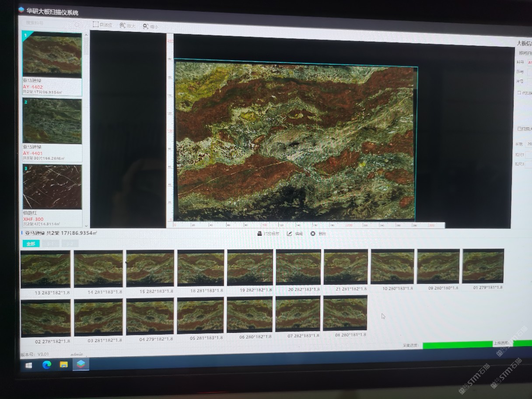Open the Windows Start menu
This screenshot has height=399, width=532.
29,365
